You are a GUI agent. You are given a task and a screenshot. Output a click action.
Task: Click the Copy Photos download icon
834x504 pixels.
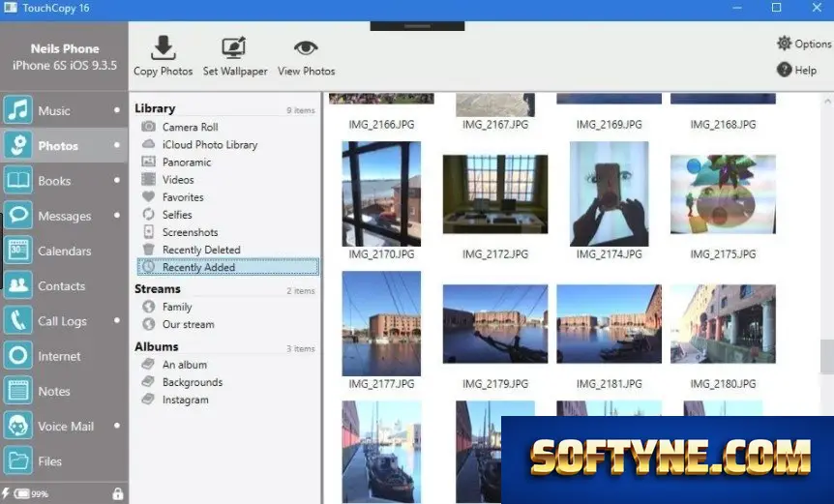tap(163, 48)
